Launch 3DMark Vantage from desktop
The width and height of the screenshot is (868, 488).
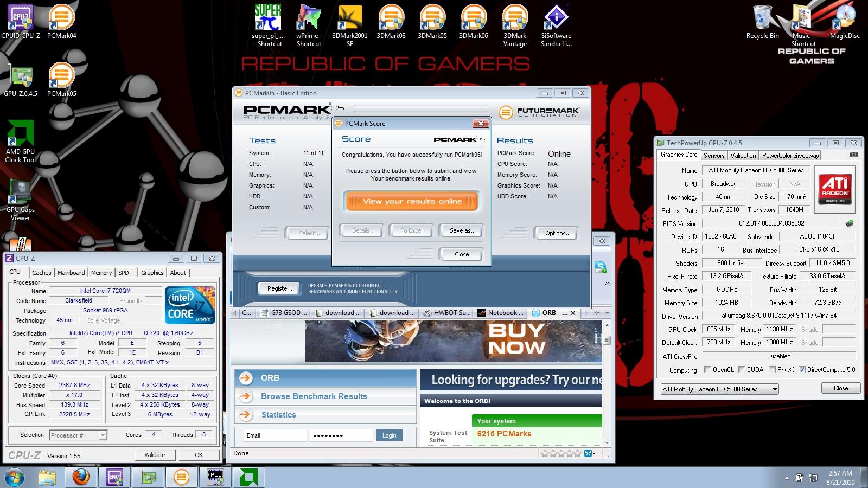[515, 25]
